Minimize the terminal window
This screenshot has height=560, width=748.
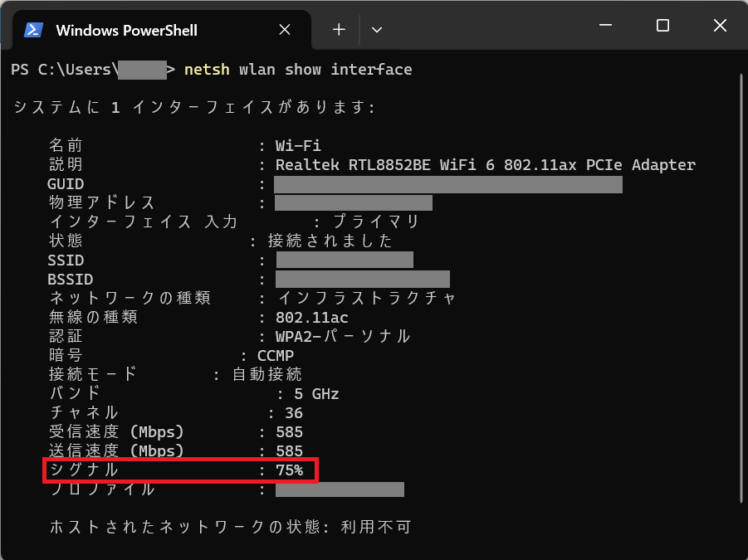pos(605,27)
